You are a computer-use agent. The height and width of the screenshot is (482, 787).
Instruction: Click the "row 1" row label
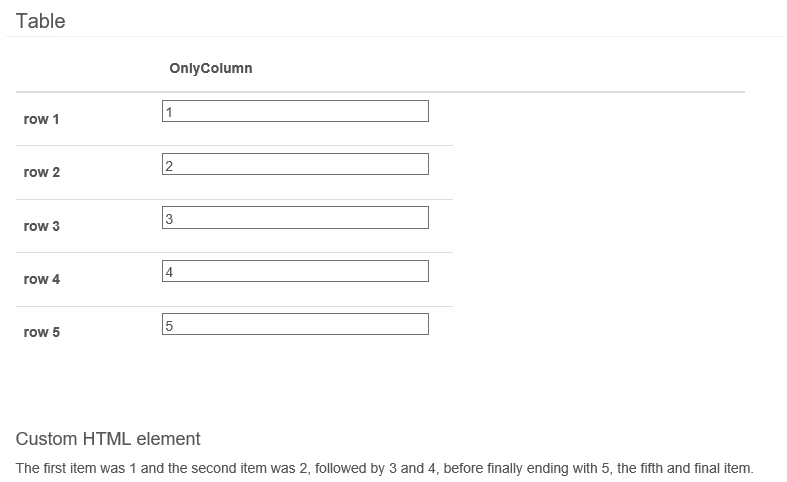[42, 119]
